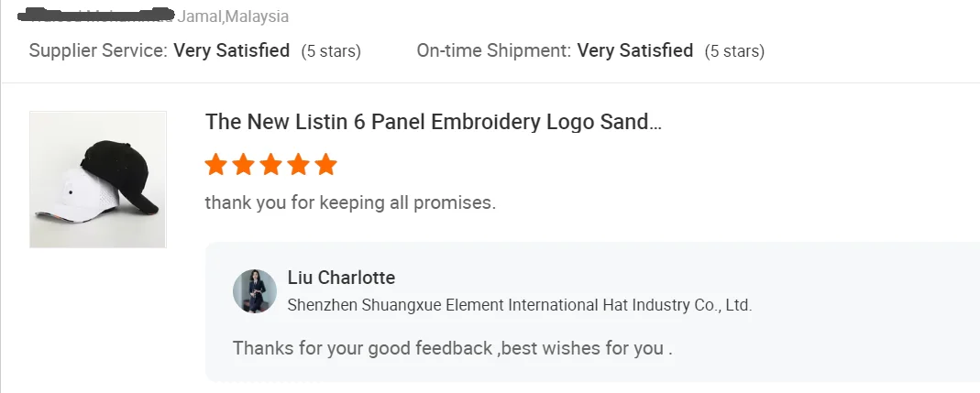Click Very Satisfied next to On-time Shipment
Viewport: 980px width, 393px height.
click(635, 50)
